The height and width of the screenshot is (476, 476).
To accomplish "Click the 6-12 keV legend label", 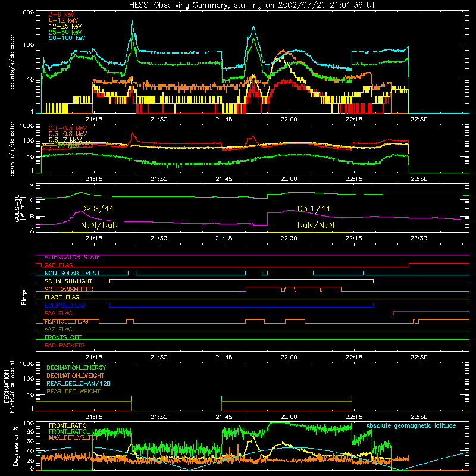I will tap(64, 20).
